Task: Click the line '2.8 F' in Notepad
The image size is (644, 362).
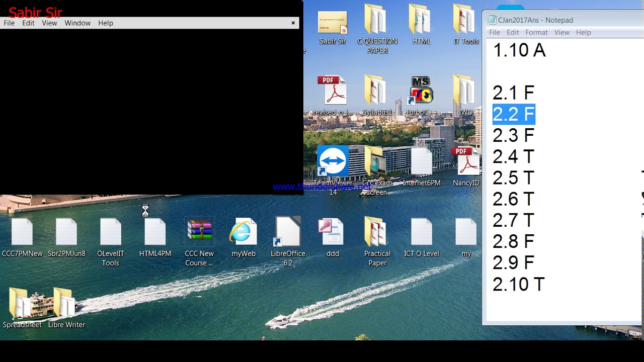Action: pyautogui.click(x=513, y=242)
